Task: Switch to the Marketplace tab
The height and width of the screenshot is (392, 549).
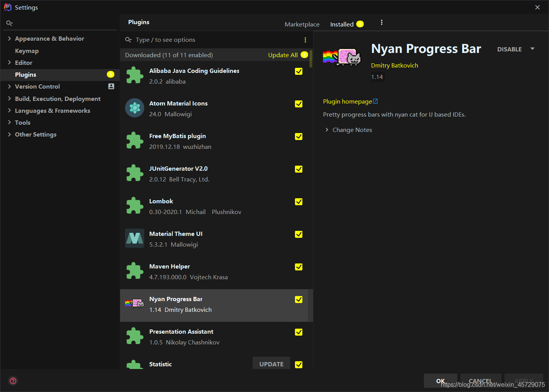Action: (x=302, y=24)
